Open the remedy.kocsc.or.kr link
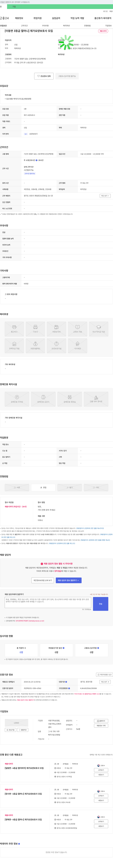 [30, 621]
